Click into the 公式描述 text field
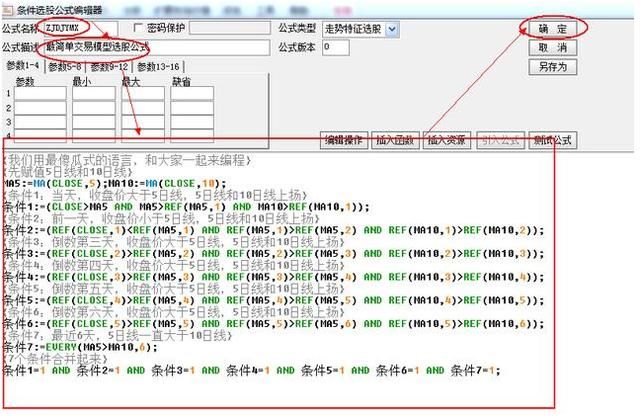This screenshot has width=640, height=418. click(x=157, y=47)
